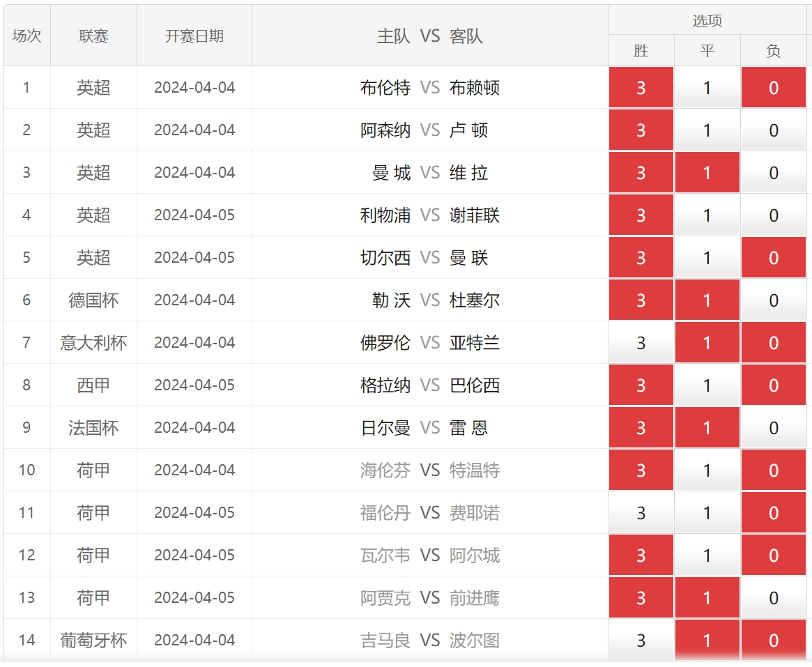The image size is (812, 667).
Task: Click the 意大利杯 league cell
Action: [x=93, y=342]
